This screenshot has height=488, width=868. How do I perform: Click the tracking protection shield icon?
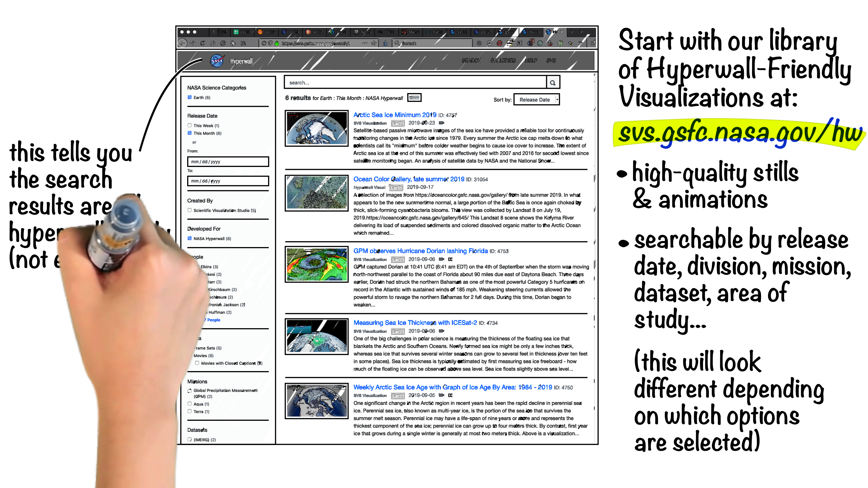point(270,43)
